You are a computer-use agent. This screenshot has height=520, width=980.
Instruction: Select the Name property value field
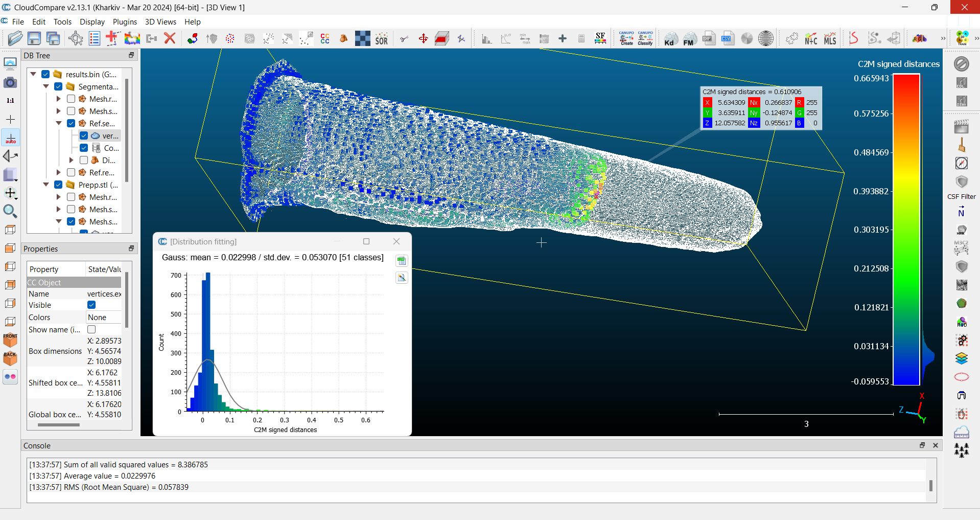point(104,294)
